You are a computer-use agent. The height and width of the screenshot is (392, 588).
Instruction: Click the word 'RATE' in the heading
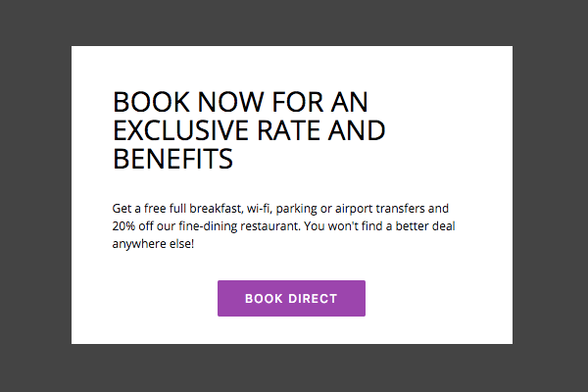(x=289, y=130)
